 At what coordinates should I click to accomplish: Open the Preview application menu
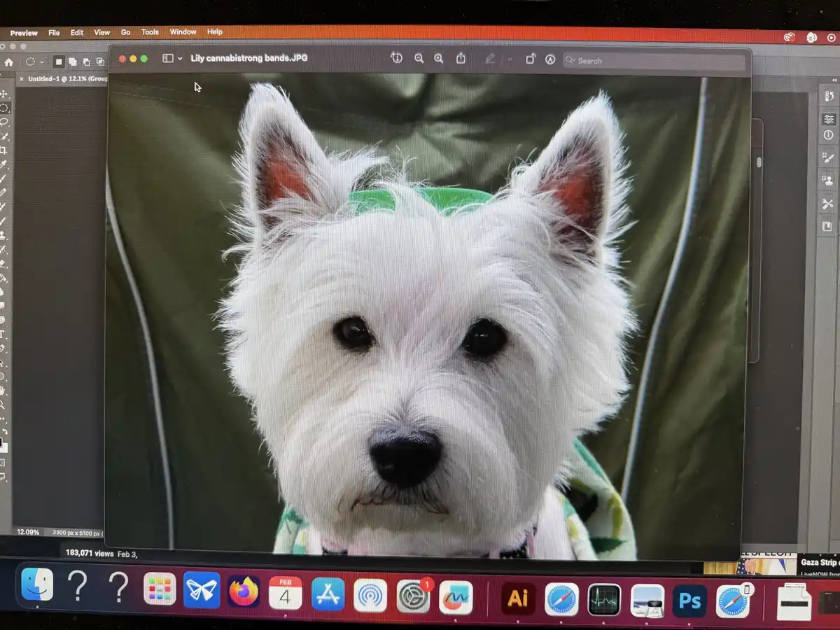coord(24,33)
